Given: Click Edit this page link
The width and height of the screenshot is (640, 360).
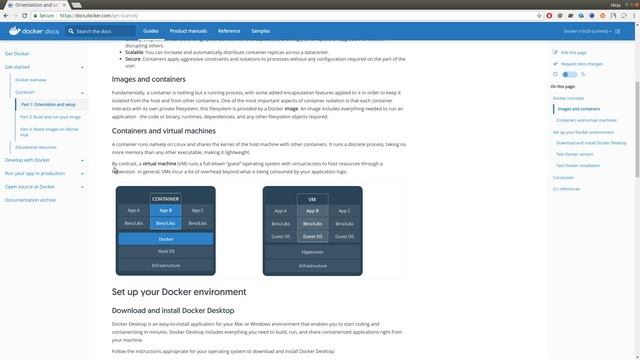Looking at the screenshot, I should click(x=573, y=53).
